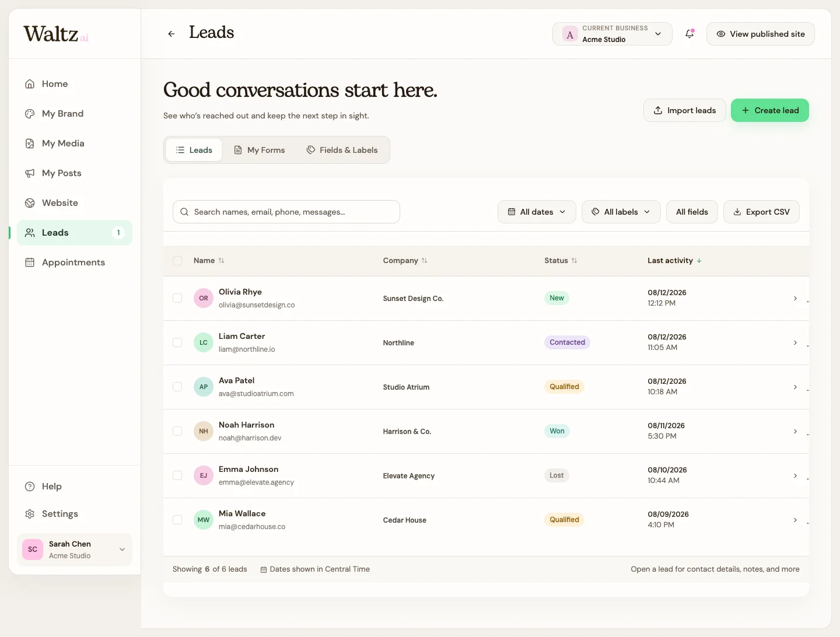Check the box for Liam Carter
This screenshot has width=840, height=637.
[x=177, y=342]
